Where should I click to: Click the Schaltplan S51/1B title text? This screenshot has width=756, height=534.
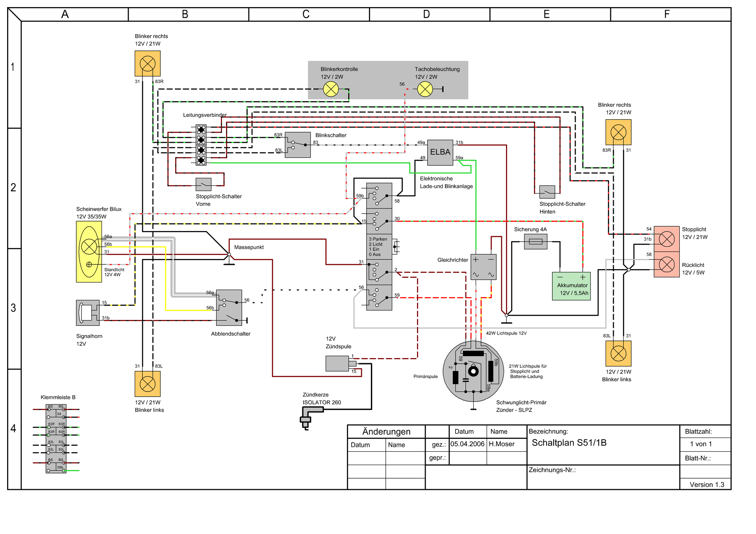569,443
